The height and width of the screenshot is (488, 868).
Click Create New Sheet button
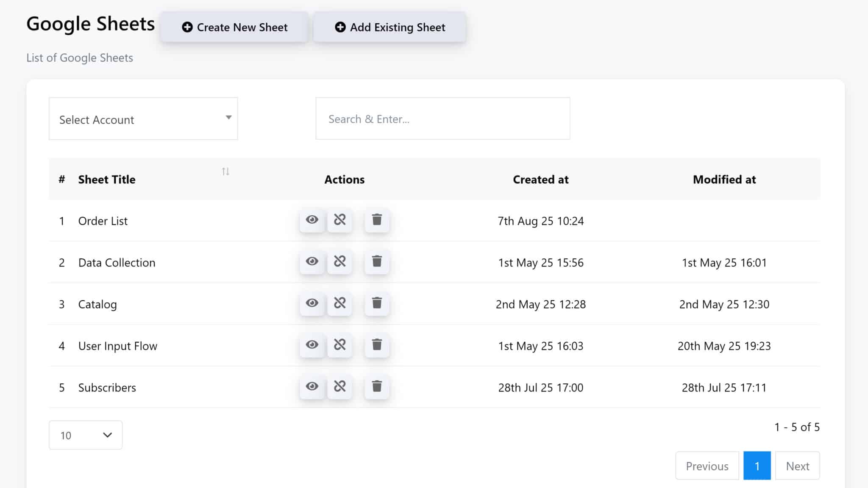[x=234, y=27]
